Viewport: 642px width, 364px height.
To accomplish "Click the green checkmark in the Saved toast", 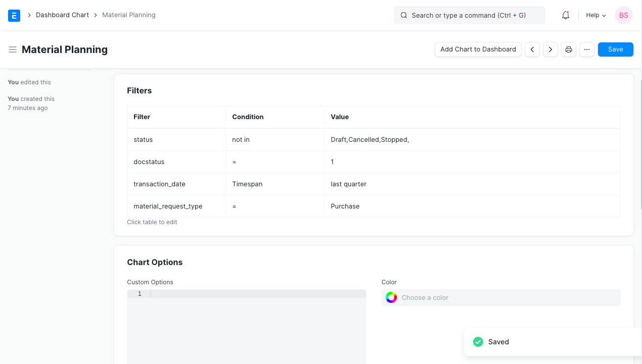I will [478, 342].
